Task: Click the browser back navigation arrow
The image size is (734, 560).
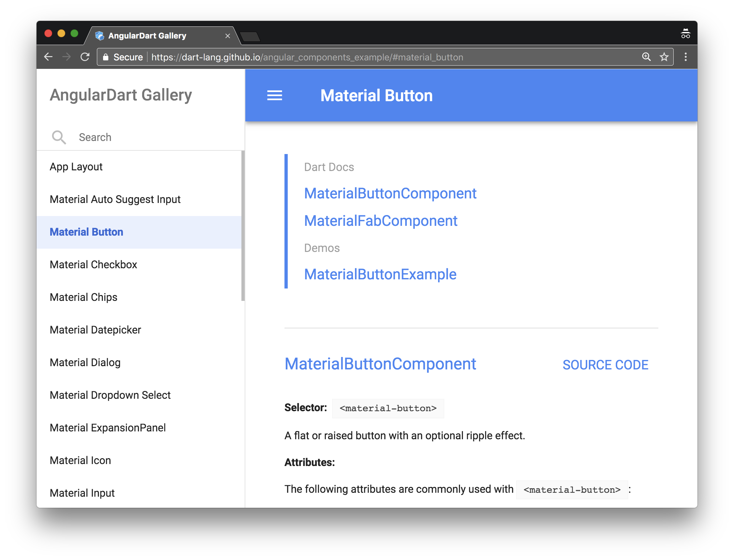Action: click(x=48, y=57)
